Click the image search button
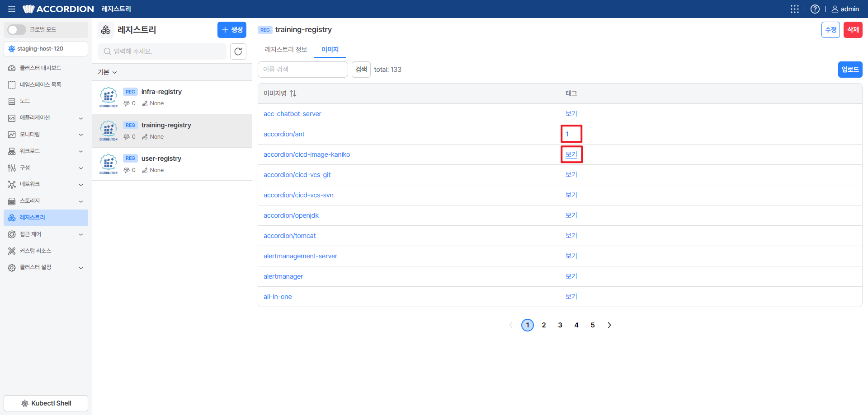 point(361,70)
